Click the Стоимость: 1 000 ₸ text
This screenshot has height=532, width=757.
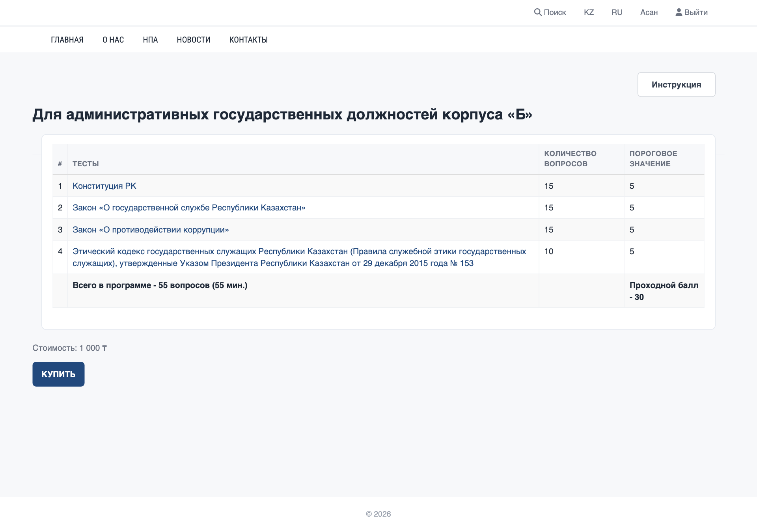pyautogui.click(x=70, y=348)
